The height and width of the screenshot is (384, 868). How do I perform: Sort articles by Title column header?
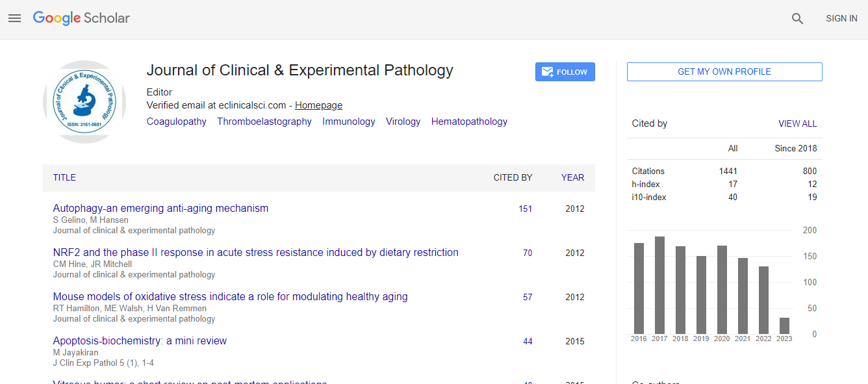coord(64,177)
